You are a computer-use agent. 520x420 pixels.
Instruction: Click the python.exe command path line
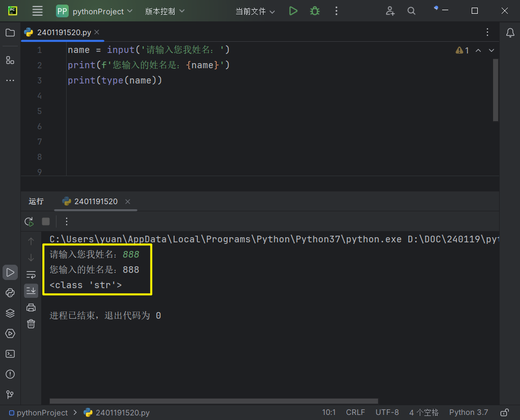[274, 239]
